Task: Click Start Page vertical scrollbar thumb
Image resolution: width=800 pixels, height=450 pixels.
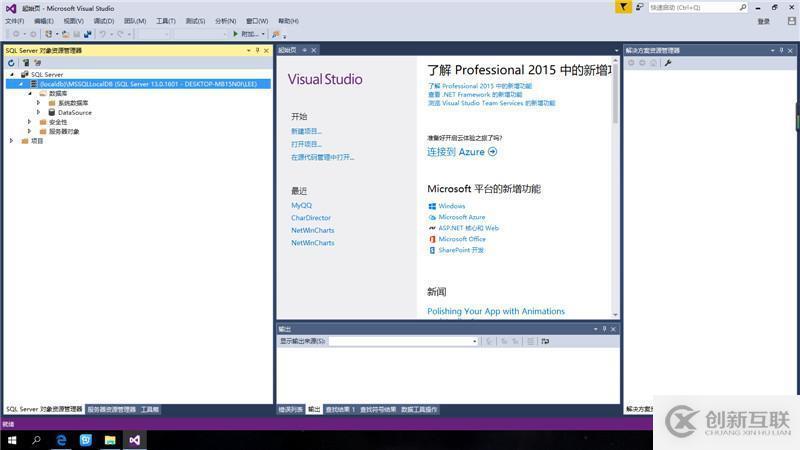Action: click(615, 94)
